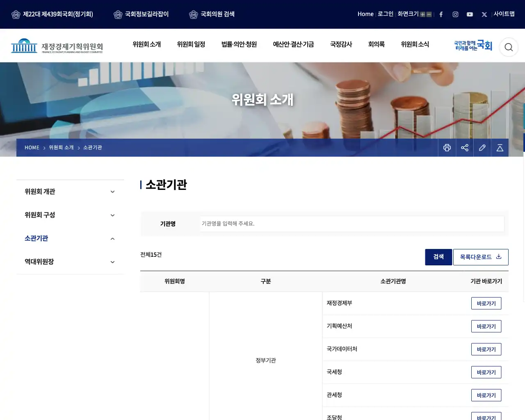Viewport: 525px width, 420px height.
Task: Focus the 기관명 search input field
Action: click(352, 224)
